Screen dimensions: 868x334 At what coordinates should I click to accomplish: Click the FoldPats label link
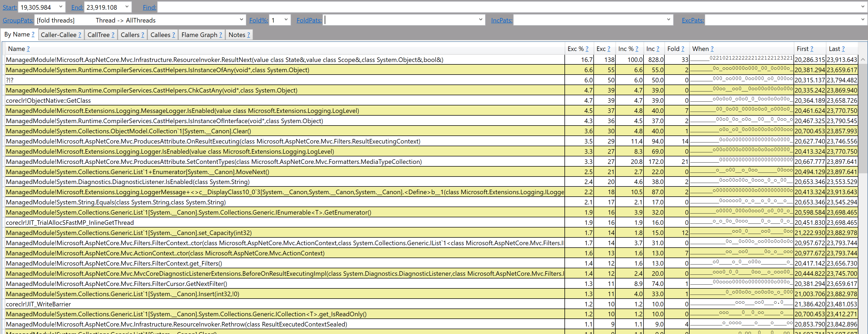[309, 20]
